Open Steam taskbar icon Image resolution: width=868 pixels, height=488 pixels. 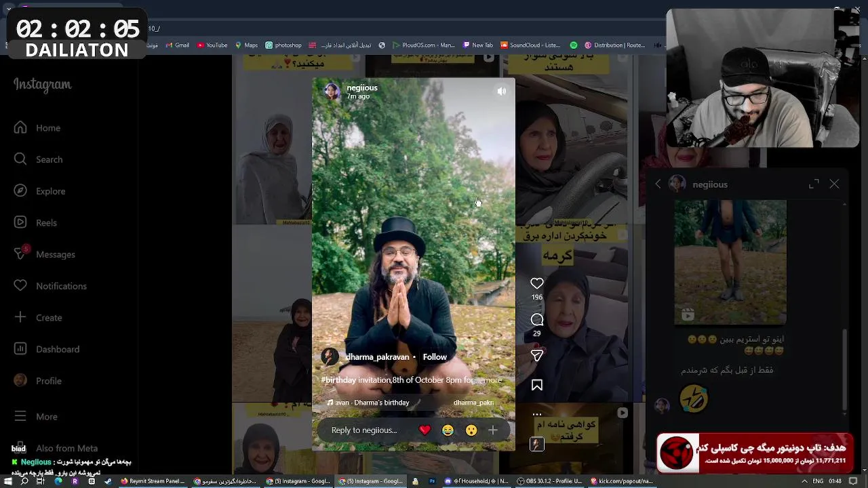[x=108, y=481]
